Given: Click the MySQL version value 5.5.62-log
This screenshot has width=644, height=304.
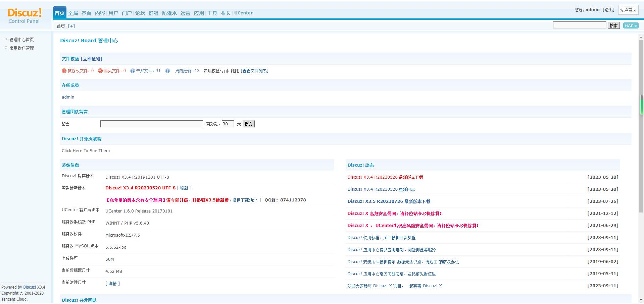Looking at the screenshot, I should 116,247.
